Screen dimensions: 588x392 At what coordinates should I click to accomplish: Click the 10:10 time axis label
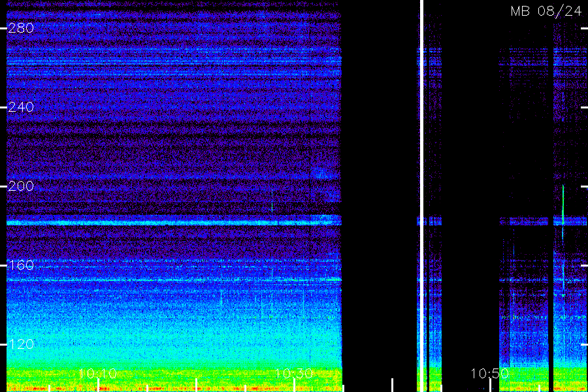point(98,373)
